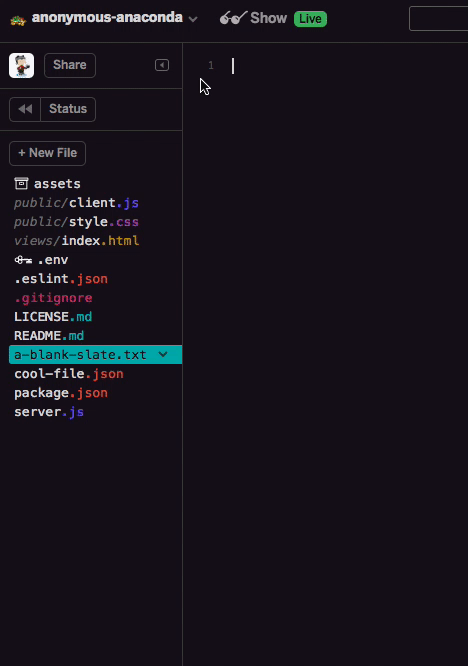Open the rewind history icon
Image resolution: width=468 pixels, height=666 pixels.
[25, 109]
